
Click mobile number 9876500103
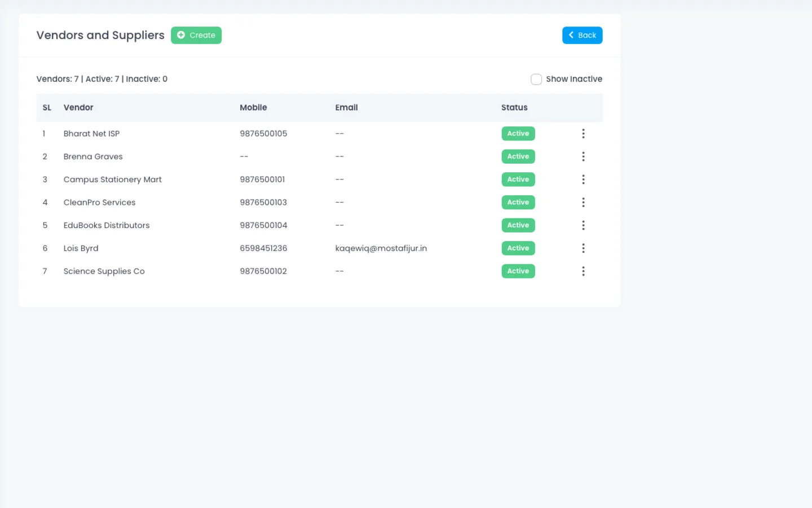click(263, 202)
